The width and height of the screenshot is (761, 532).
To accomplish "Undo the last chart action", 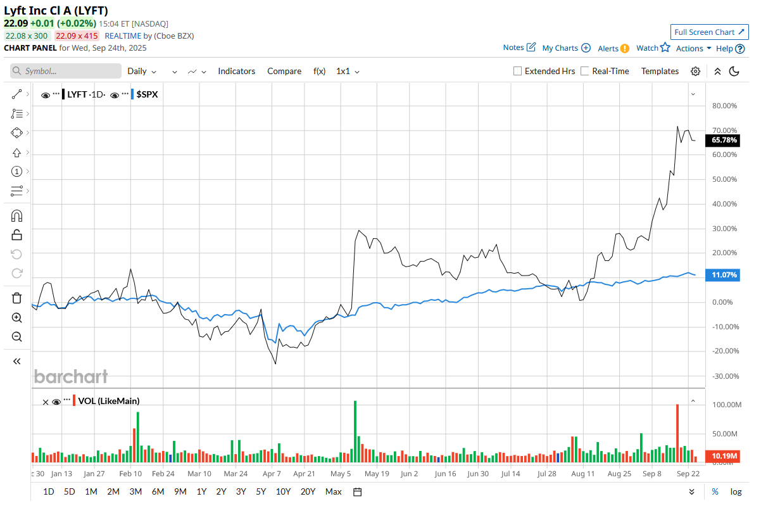I will click(17, 254).
